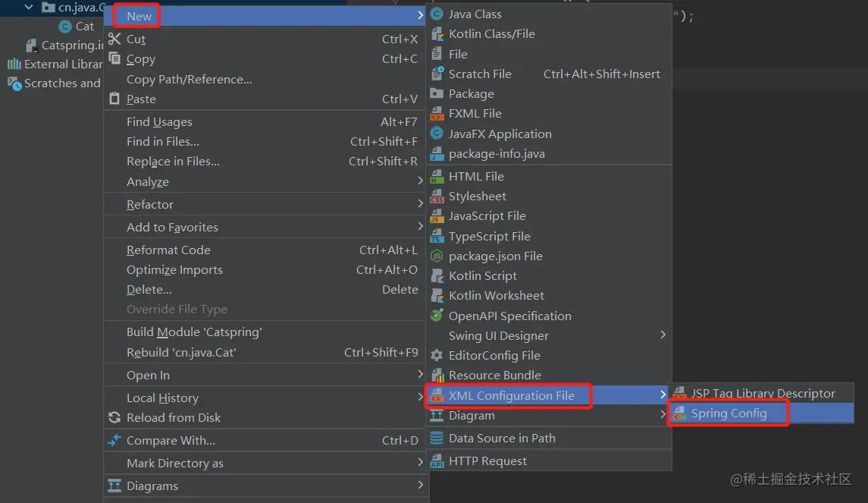
Task: Choose Replace in Files menu entry
Action: click(x=265, y=162)
